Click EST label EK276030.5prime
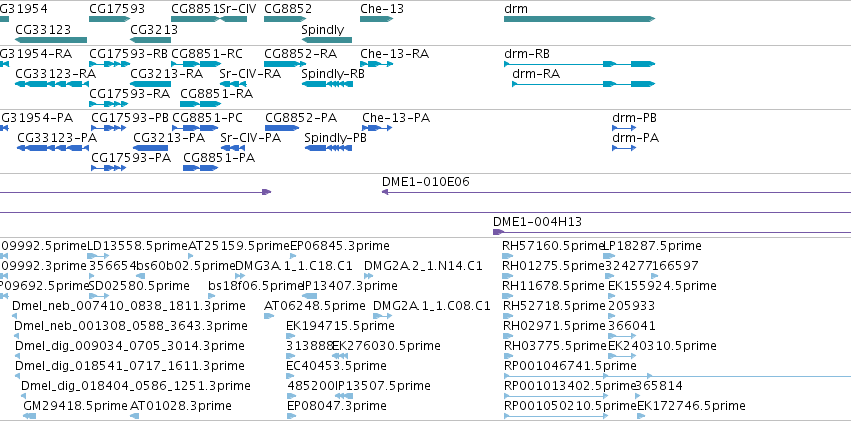Image resolution: width=851 pixels, height=421 pixels. 386,346
